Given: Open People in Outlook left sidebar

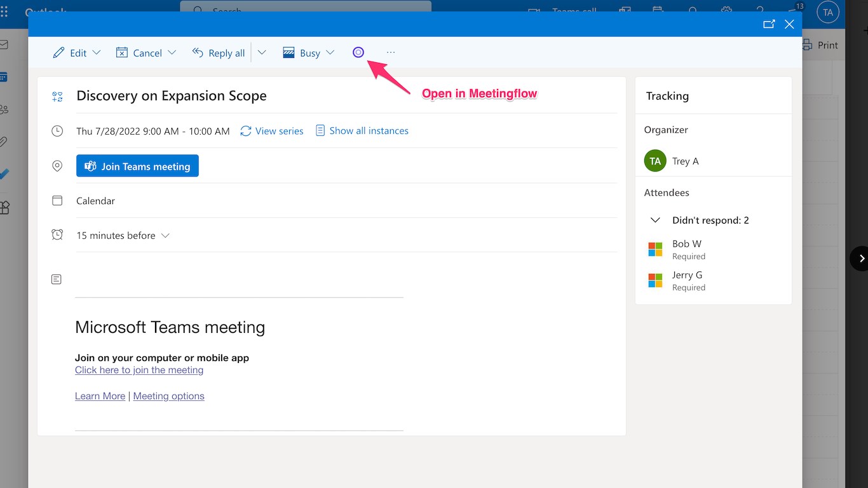Looking at the screenshot, I should coord(4,109).
